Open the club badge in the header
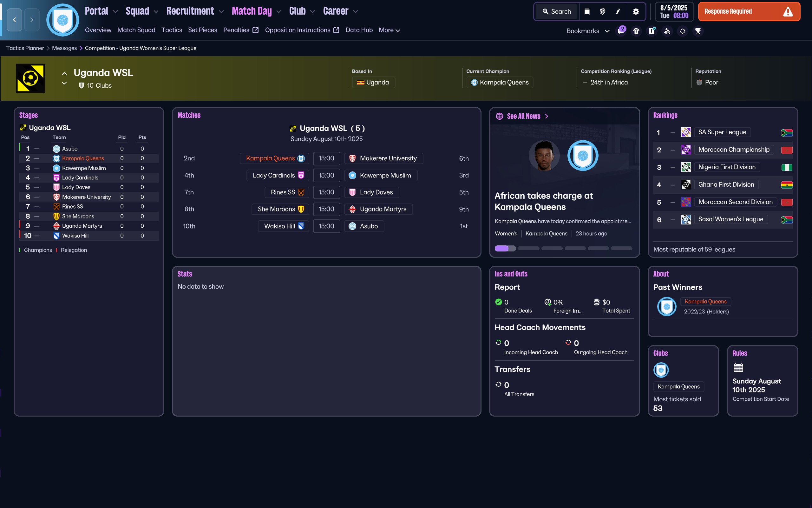Viewport: 812px width, 508px height. pyautogui.click(x=63, y=20)
